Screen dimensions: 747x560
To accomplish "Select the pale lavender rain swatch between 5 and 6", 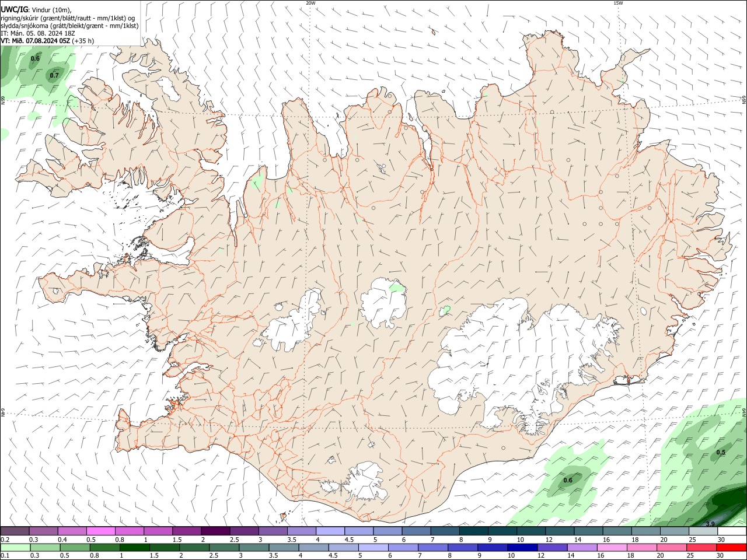I will [372, 547].
